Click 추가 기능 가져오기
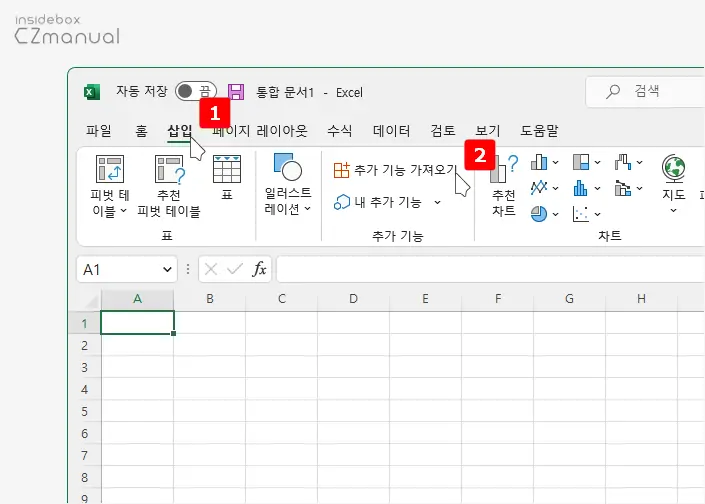 [x=396, y=170]
